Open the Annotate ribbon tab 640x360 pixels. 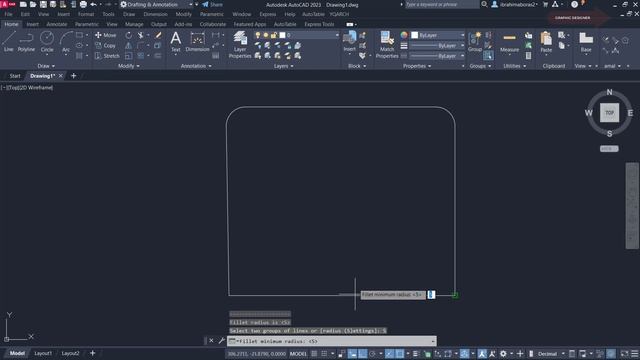pyautogui.click(x=57, y=24)
